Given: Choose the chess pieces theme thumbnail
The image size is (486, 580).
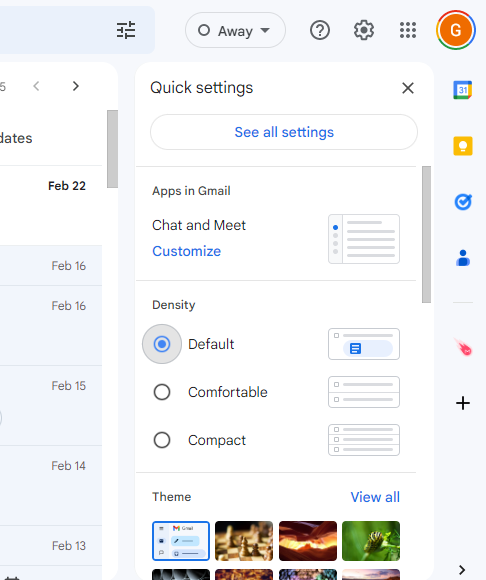Looking at the screenshot, I should (244, 541).
